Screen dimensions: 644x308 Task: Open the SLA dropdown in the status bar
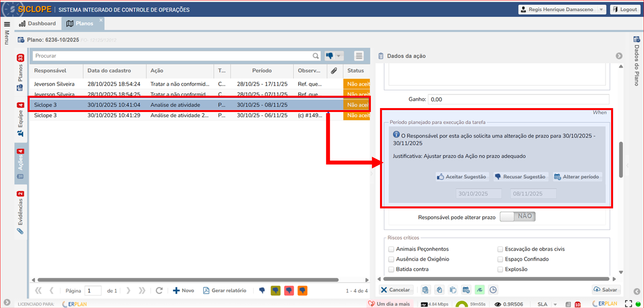[x=555, y=304]
